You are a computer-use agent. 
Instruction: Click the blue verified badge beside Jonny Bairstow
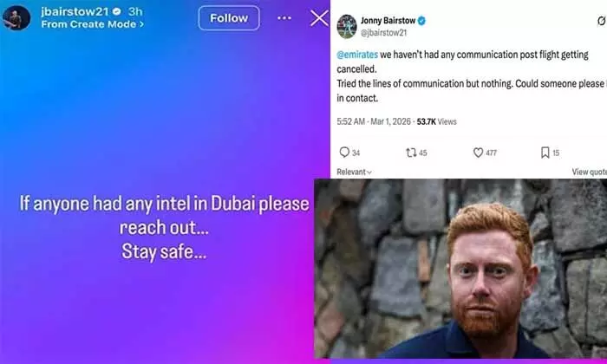[421, 21]
